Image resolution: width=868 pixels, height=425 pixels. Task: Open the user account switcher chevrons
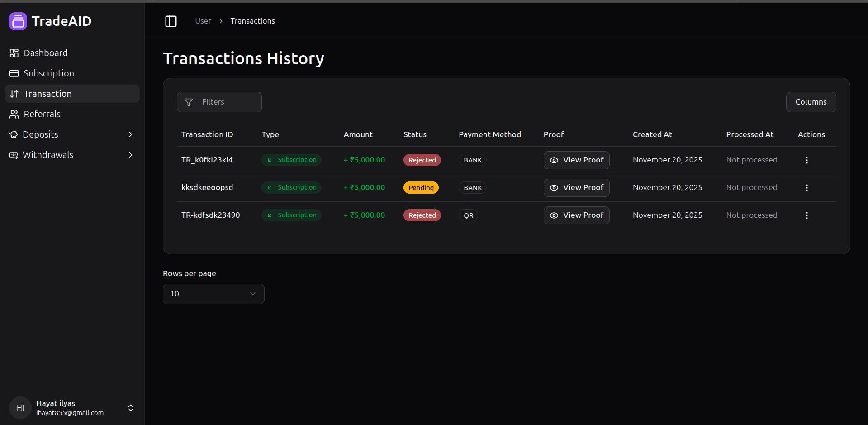[x=131, y=408]
